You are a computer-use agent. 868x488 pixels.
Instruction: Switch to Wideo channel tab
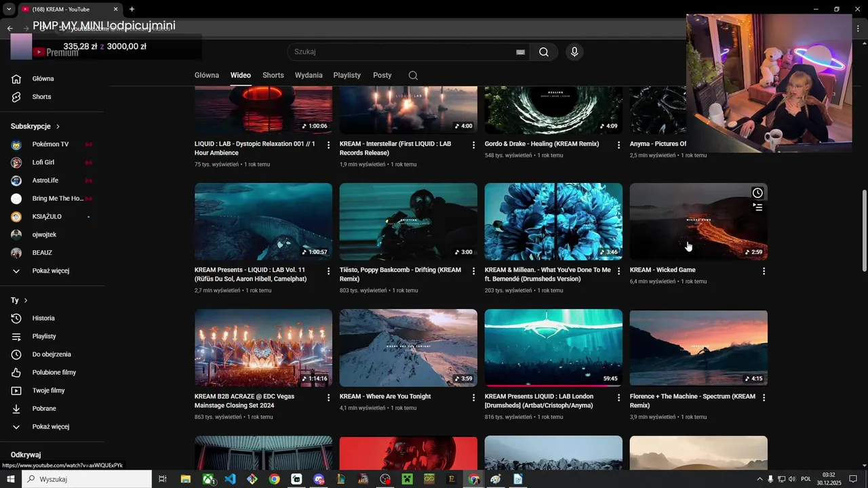coord(241,75)
